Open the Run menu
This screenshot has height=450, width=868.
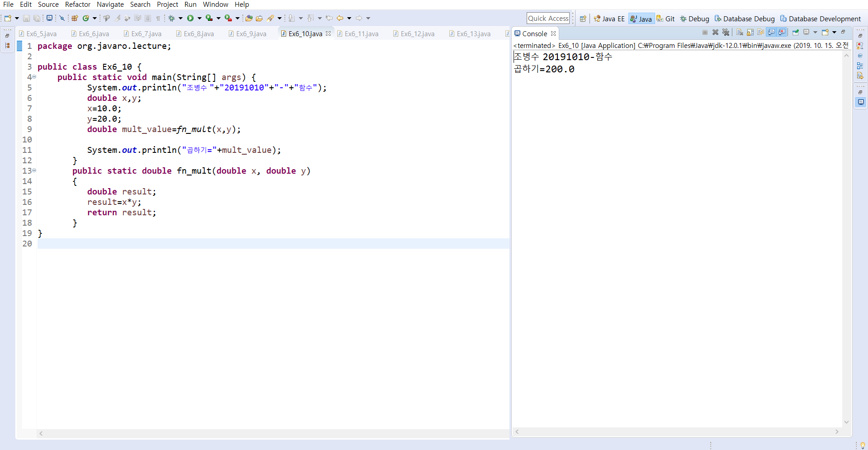pos(190,5)
